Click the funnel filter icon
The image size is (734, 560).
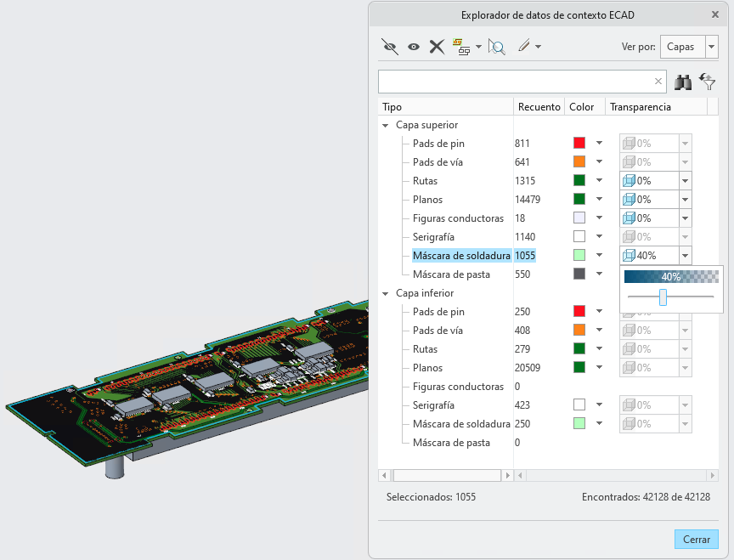point(708,82)
